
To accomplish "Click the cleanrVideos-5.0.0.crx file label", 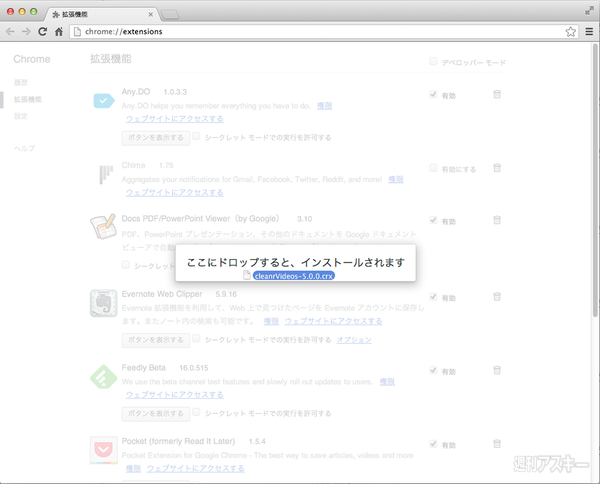I will [293, 275].
